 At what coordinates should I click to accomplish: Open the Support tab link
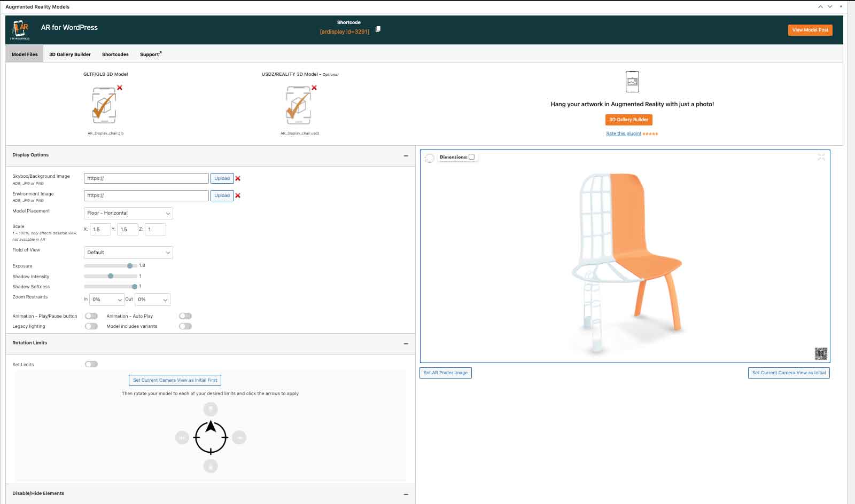151,54
